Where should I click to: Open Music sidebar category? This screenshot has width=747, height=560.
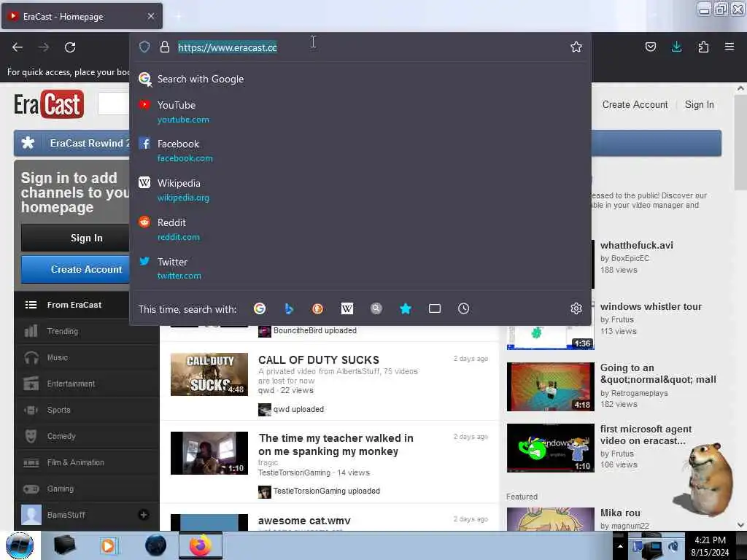[87, 357]
